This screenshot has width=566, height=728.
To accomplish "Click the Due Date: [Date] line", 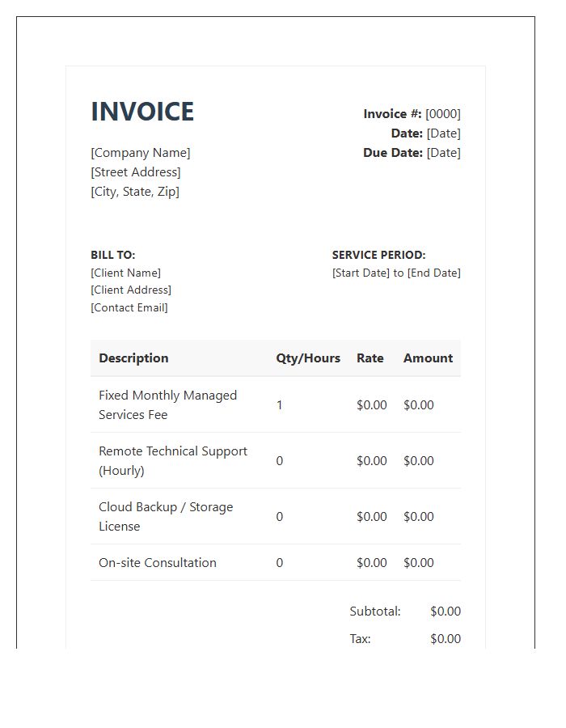I will tap(412, 153).
